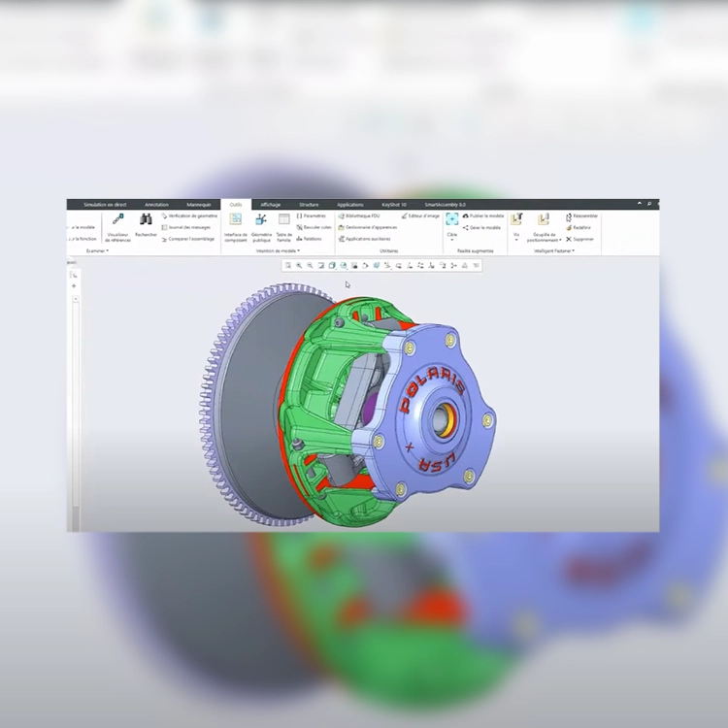Launch the Éditeur d'image
The width and height of the screenshot is (728, 728).
coord(420,215)
